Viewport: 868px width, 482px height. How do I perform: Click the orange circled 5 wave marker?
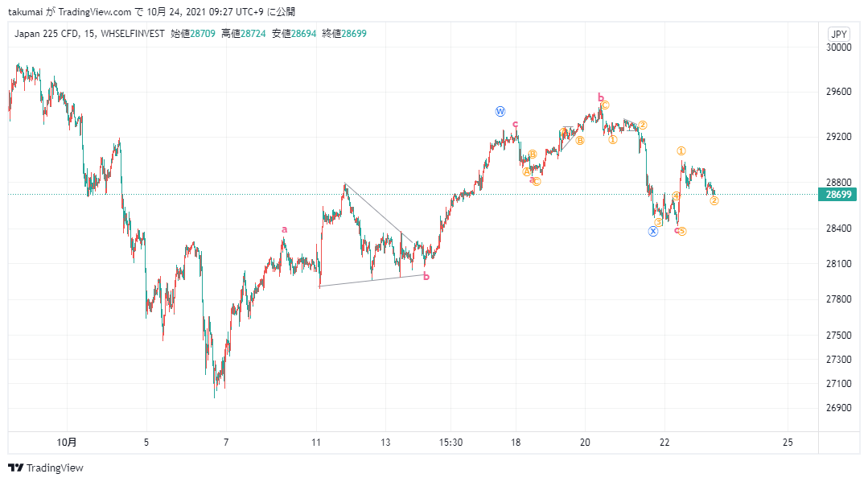tap(682, 231)
